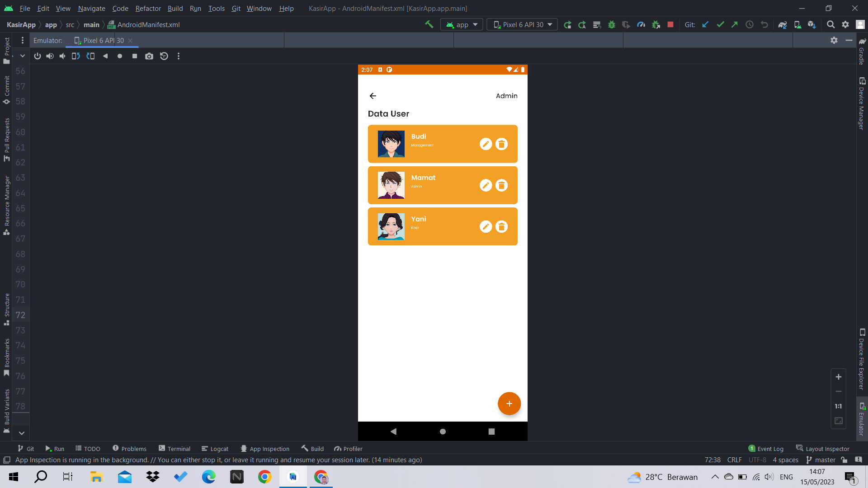Image resolution: width=868 pixels, height=488 pixels.
Task: Stop the running app with the red square
Action: 670,24
